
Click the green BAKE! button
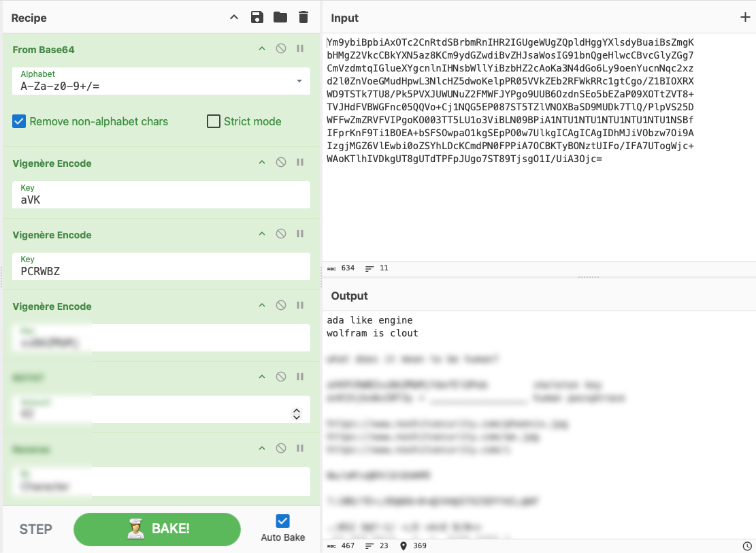click(x=157, y=529)
